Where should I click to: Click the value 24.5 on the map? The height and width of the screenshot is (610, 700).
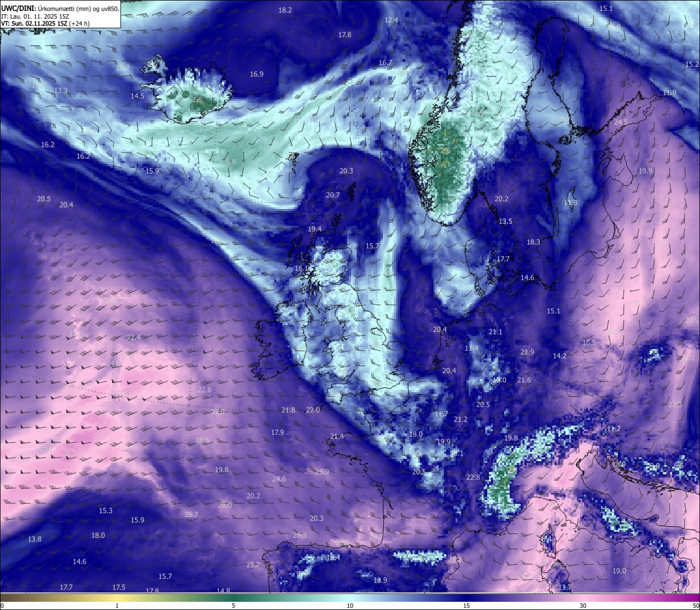[x=621, y=122]
